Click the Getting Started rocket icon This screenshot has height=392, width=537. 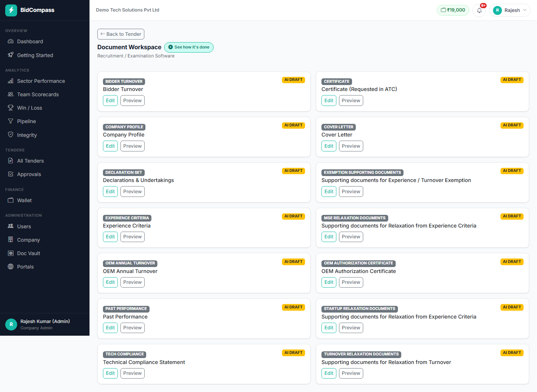point(10,55)
